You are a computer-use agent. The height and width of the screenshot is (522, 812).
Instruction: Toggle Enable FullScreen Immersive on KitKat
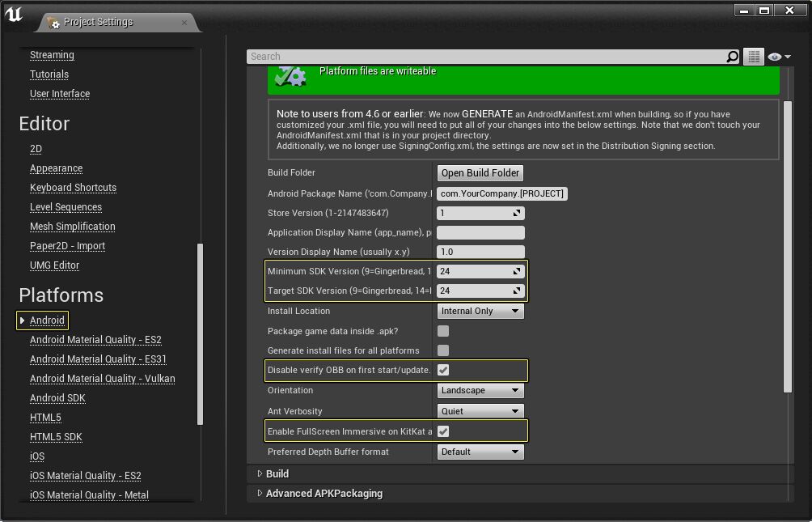tap(443, 431)
